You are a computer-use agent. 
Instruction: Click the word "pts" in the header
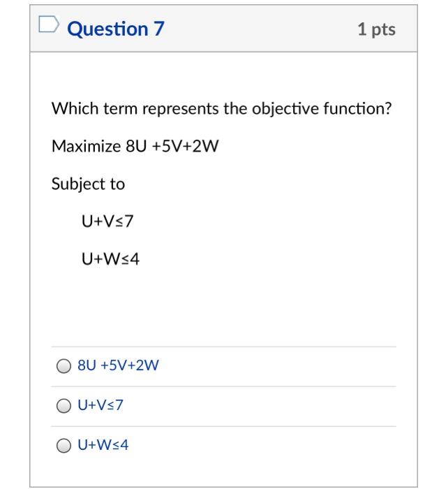[383, 29]
